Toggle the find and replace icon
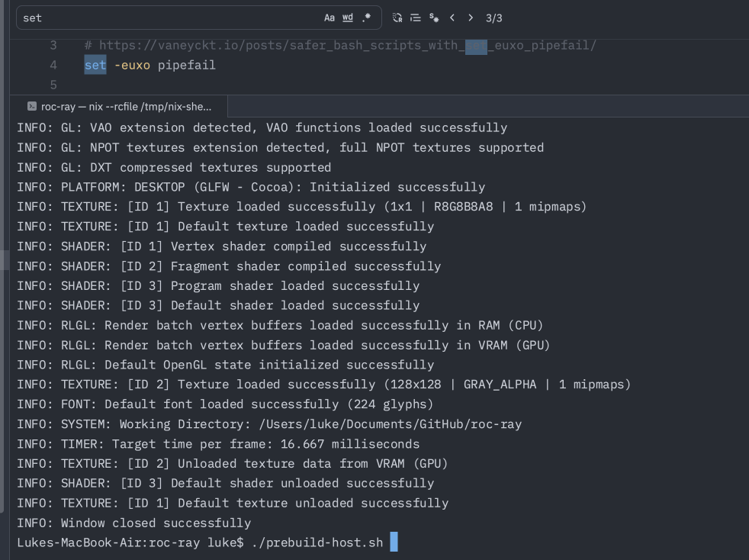This screenshot has width=749, height=560. pyautogui.click(x=397, y=18)
